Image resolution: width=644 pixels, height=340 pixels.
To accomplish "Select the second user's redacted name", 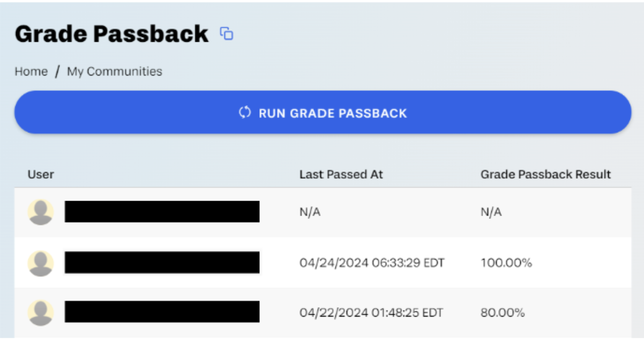I will (x=162, y=263).
